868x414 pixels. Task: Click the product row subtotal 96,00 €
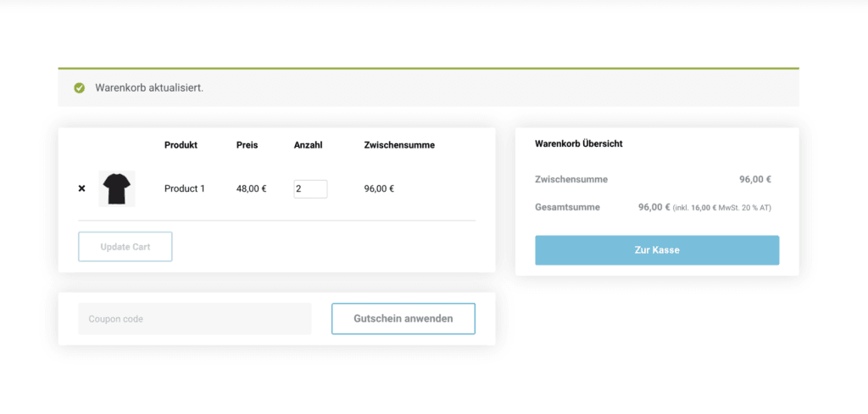point(379,188)
